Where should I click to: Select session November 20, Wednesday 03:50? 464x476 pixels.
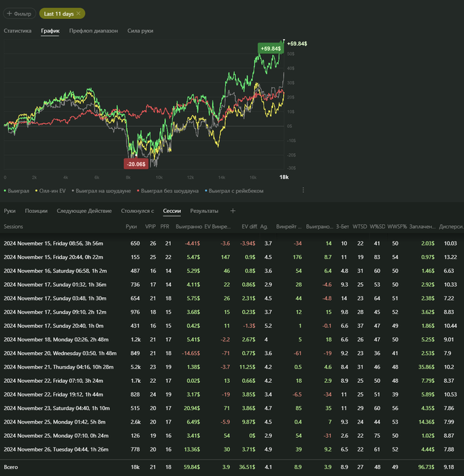coord(232,354)
